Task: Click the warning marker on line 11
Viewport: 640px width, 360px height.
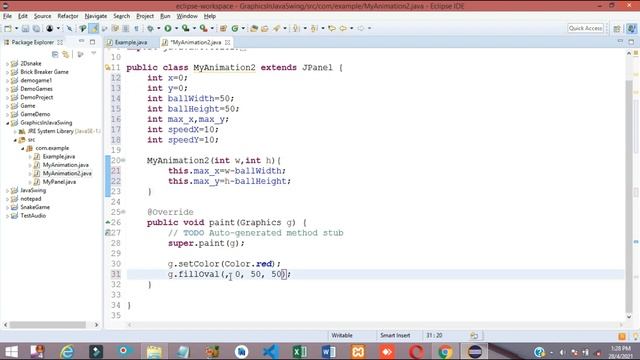Action: point(108,67)
